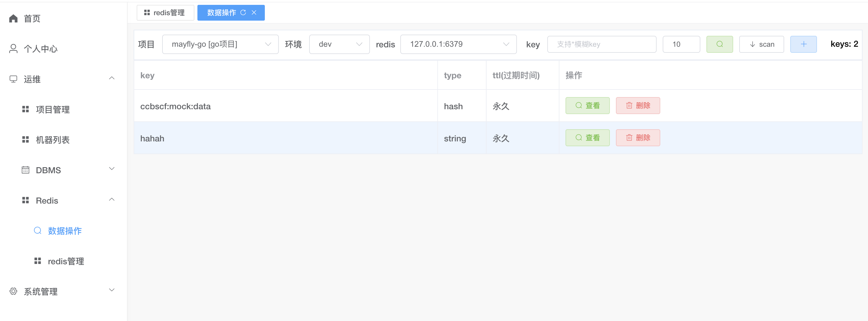Click the redis管理 tab grid icon
868x321 pixels.
pos(147,12)
